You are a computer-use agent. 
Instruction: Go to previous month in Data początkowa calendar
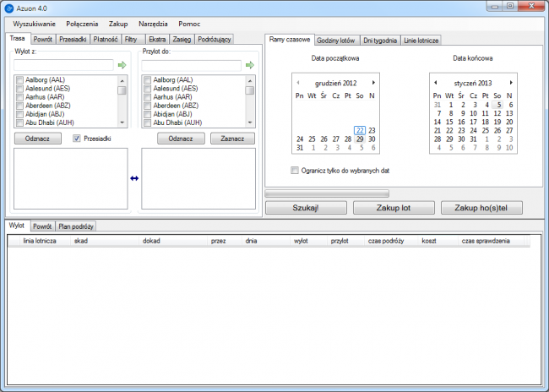(297, 82)
